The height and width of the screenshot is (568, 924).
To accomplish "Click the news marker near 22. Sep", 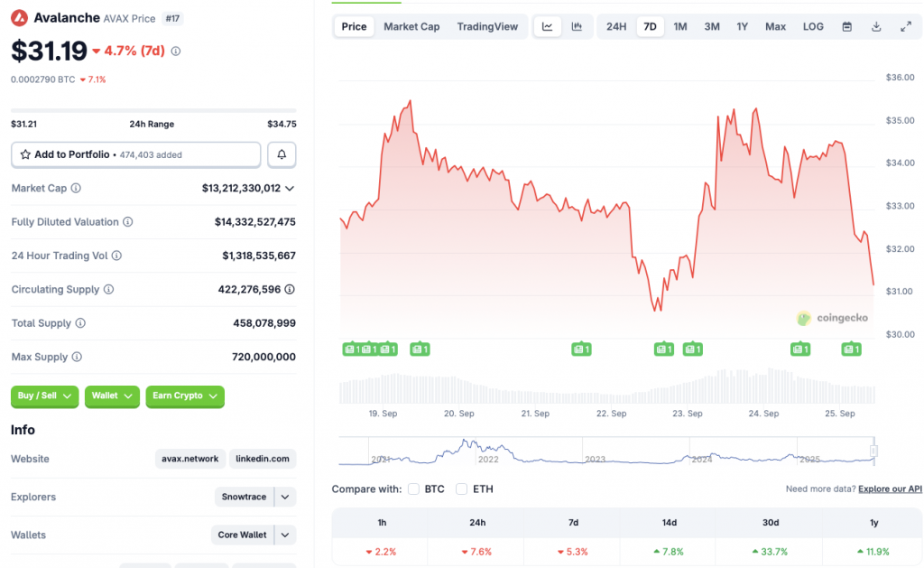I will pos(581,349).
